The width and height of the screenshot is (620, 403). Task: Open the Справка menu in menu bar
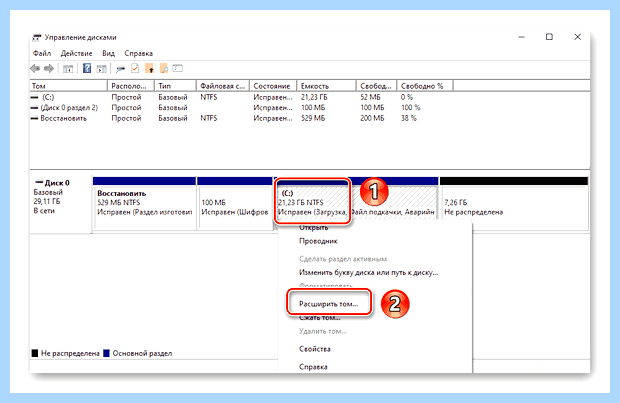click(x=138, y=53)
